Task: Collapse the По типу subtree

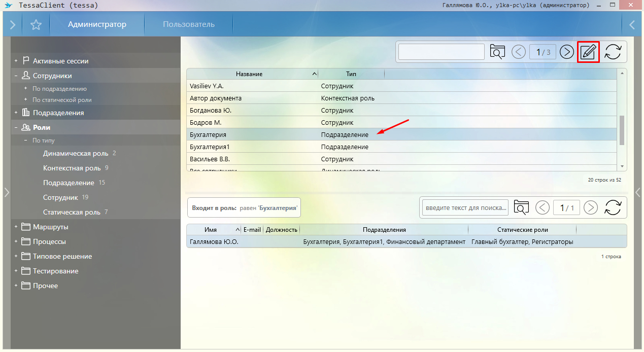Action: [x=25, y=140]
